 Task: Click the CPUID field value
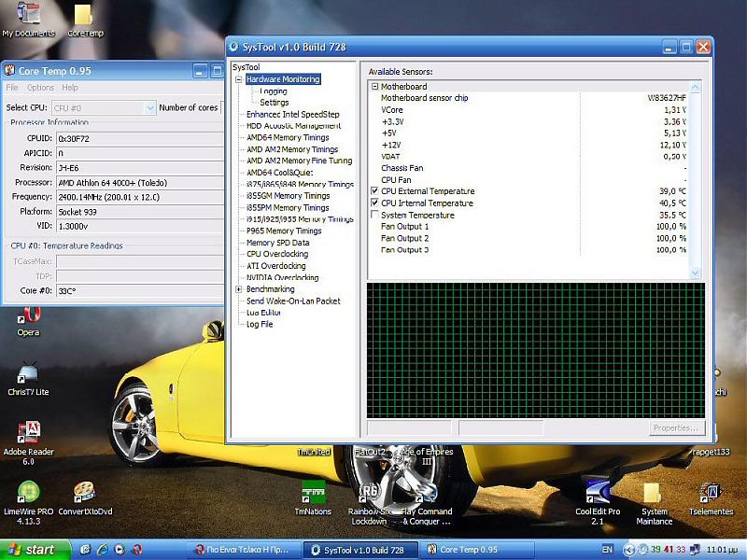click(x=139, y=138)
